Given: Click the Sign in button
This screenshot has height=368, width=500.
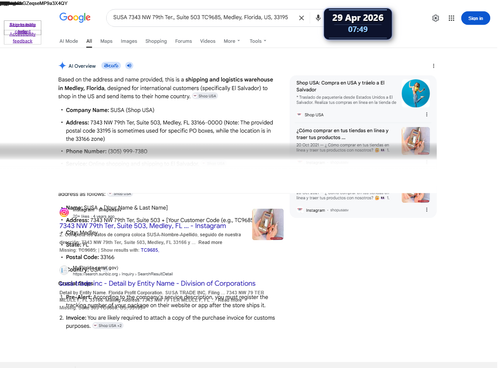Looking at the screenshot, I should [475, 18].
